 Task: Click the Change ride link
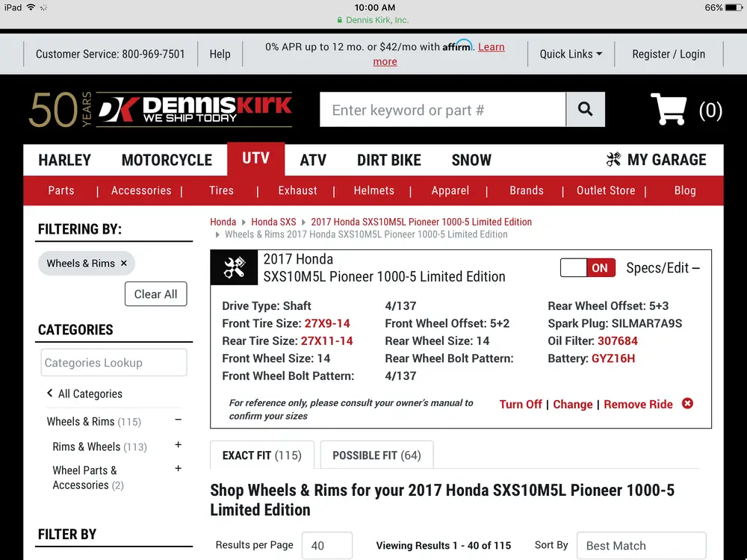coord(573,404)
